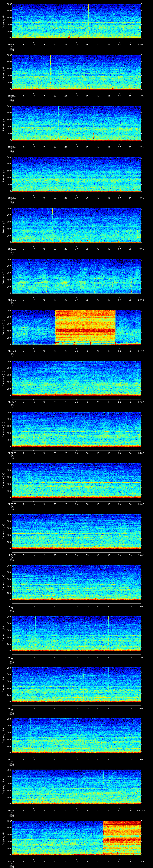The image size is (153, 868).
Task: Open the 21:53:00 spectrogram panel
Action: point(76,480)
